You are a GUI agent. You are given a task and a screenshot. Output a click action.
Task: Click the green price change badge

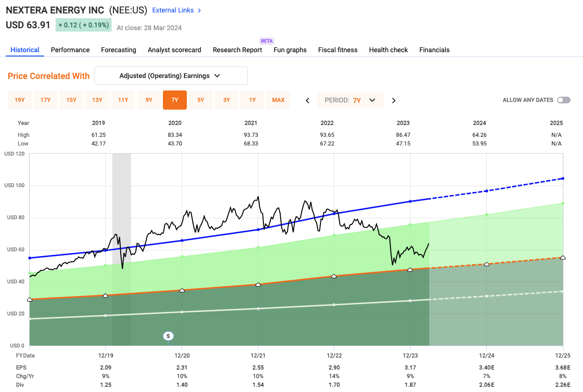83,24
